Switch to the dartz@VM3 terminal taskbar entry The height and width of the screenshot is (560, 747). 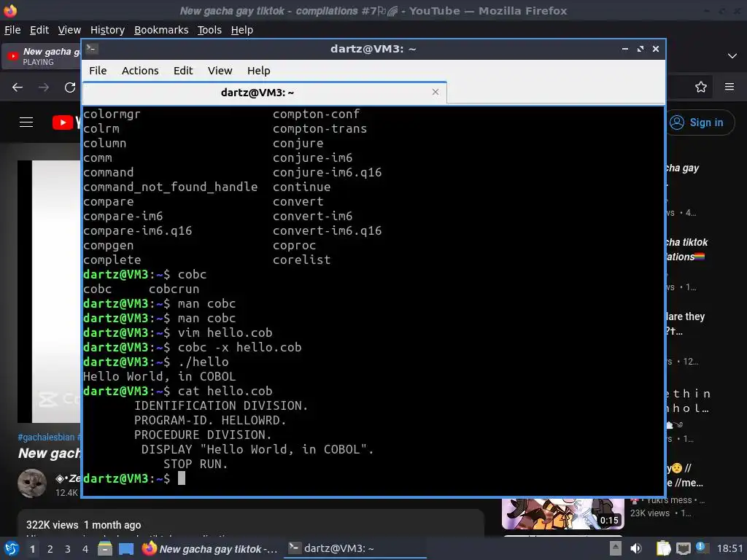[x=355, y=548]
